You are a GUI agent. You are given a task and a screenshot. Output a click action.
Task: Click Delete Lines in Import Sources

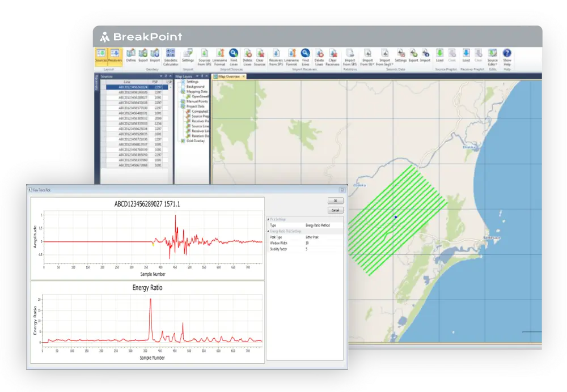(247, 57)
